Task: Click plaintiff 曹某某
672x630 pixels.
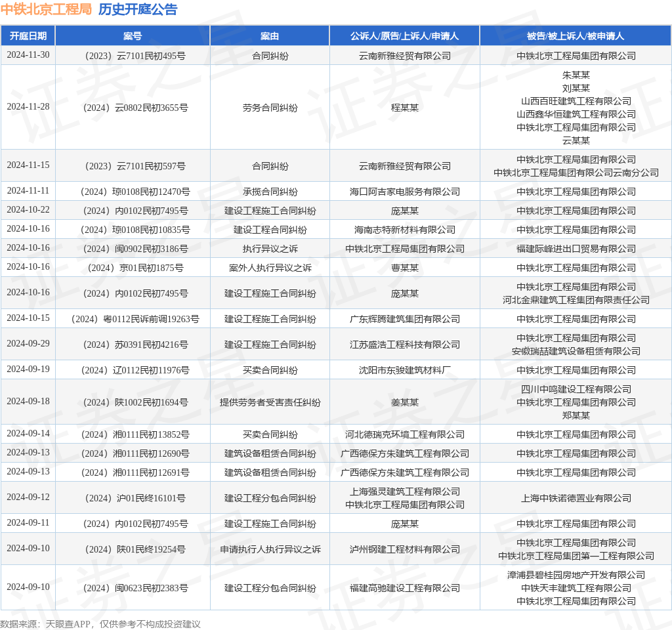Action: point(404,268)
